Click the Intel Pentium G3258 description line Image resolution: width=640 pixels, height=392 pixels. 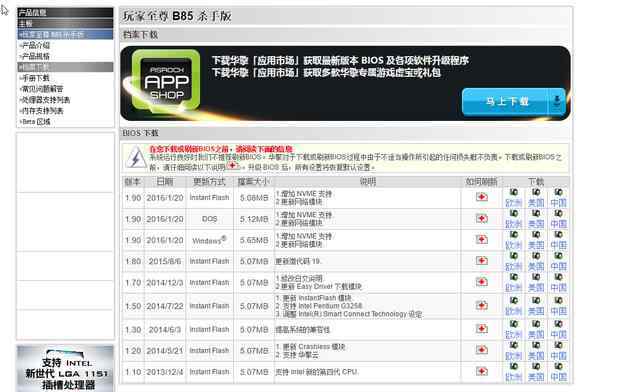[319, 306]
